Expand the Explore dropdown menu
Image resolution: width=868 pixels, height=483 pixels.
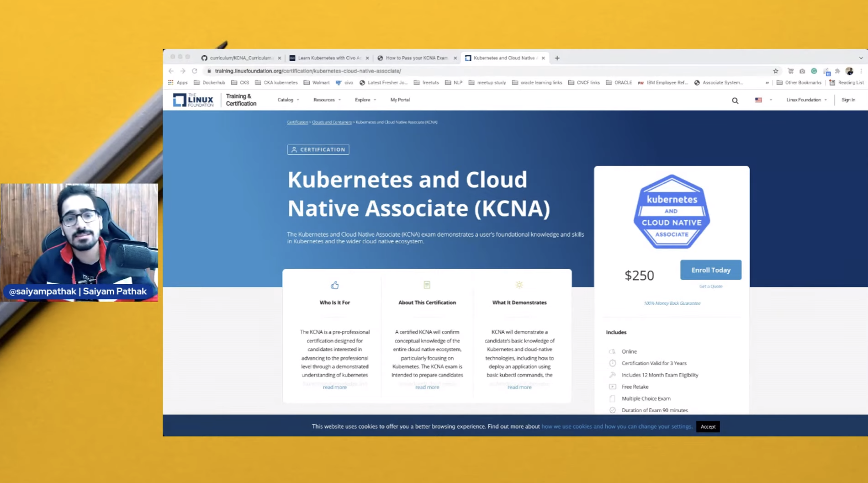point(365,100)
